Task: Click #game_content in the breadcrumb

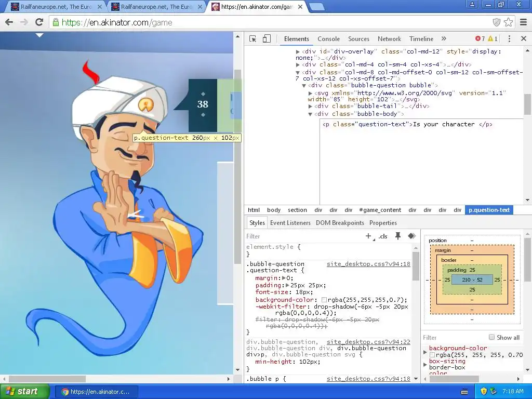Action: [380, 210]
